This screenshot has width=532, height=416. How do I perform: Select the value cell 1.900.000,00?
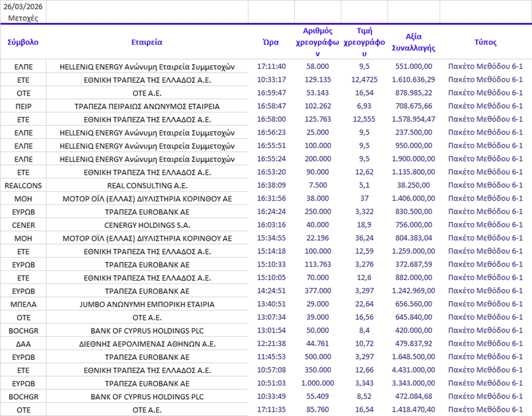[414, 159]
